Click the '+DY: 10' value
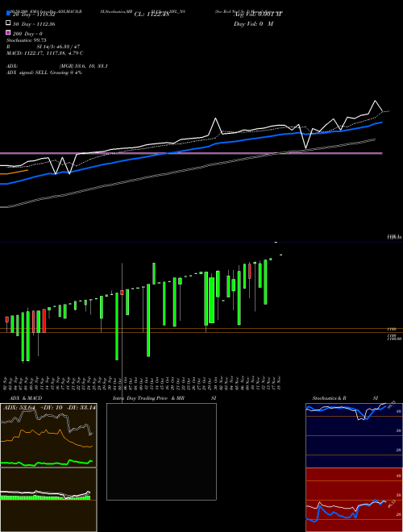The height and width of the screenshot is (532, 403). [x=52, y=408]
